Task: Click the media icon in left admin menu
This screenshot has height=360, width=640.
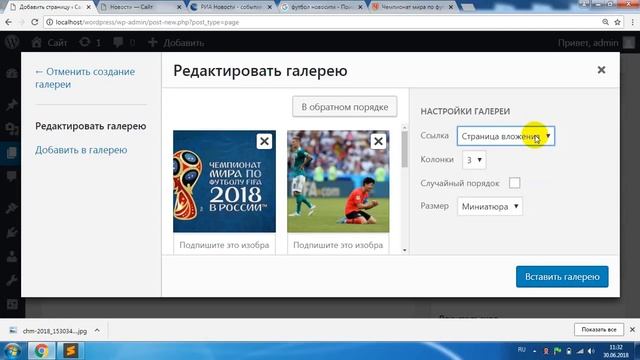Action: tap(11, 129)
